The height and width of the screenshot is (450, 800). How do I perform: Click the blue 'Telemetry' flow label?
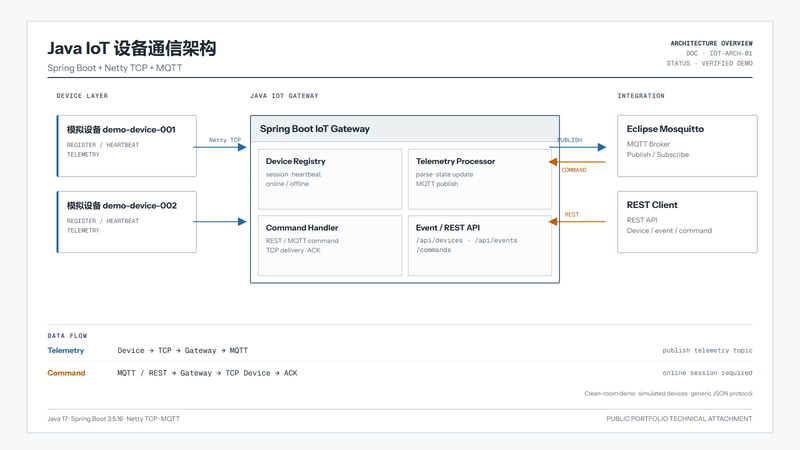point(66,351)
